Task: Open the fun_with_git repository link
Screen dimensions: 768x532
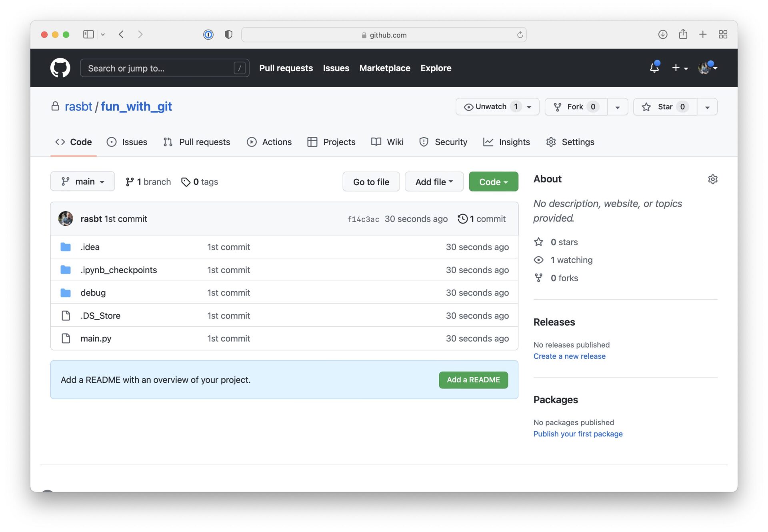Action: point(136,107)
